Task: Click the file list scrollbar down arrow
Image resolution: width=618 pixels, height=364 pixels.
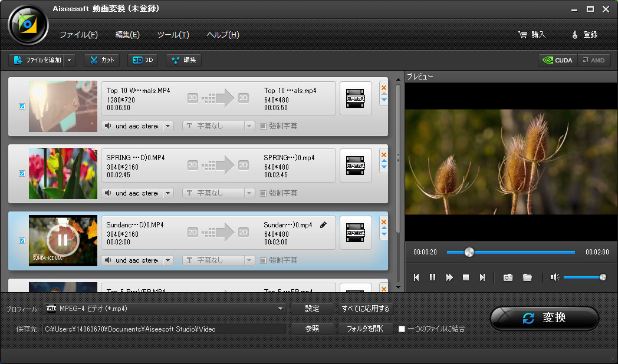Action: [398, 287]
